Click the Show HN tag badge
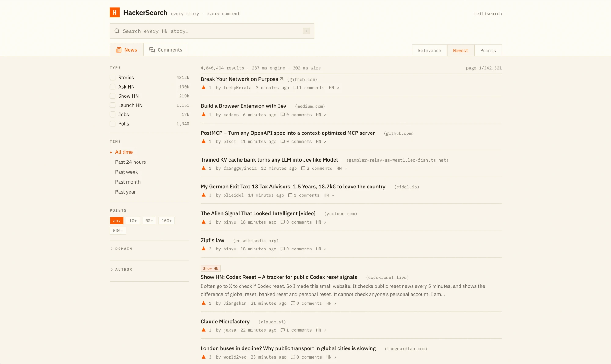 click(210, 268)
